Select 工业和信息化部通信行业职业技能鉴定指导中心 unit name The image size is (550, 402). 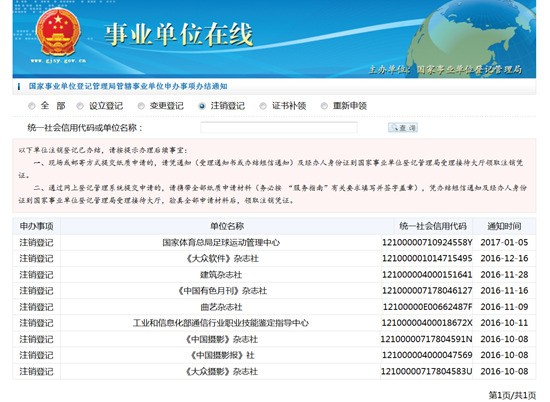point(221,323)
